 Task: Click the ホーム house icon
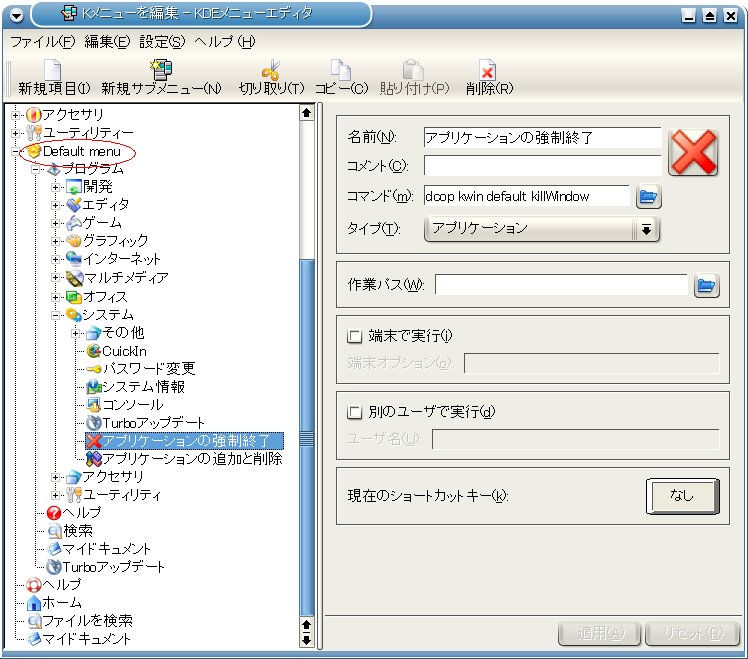coord(34,603)
